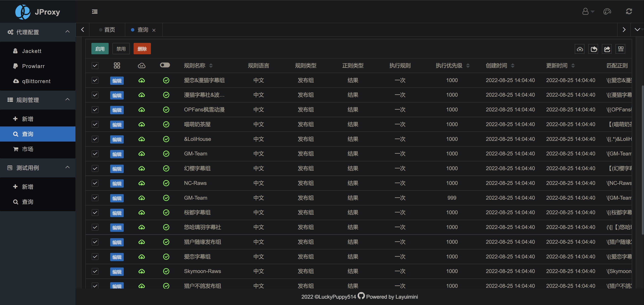Screen dimensions: 644x305
Task: Open the theme palette icon in the header
Action: (607, 12)
